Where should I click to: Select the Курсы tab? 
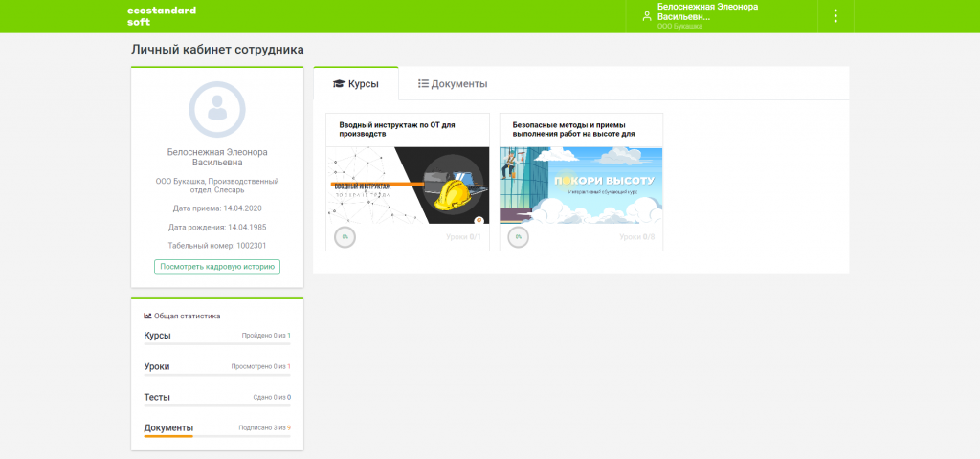(355, 84)
